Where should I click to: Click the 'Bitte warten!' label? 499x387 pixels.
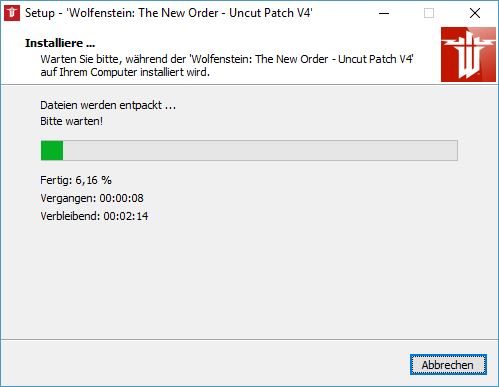[72, 121]
